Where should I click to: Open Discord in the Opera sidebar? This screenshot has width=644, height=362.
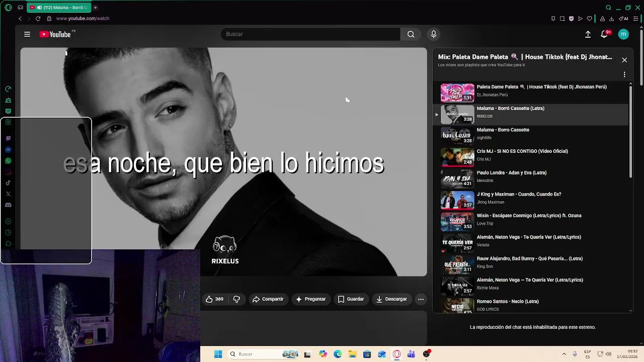(8, 205)
